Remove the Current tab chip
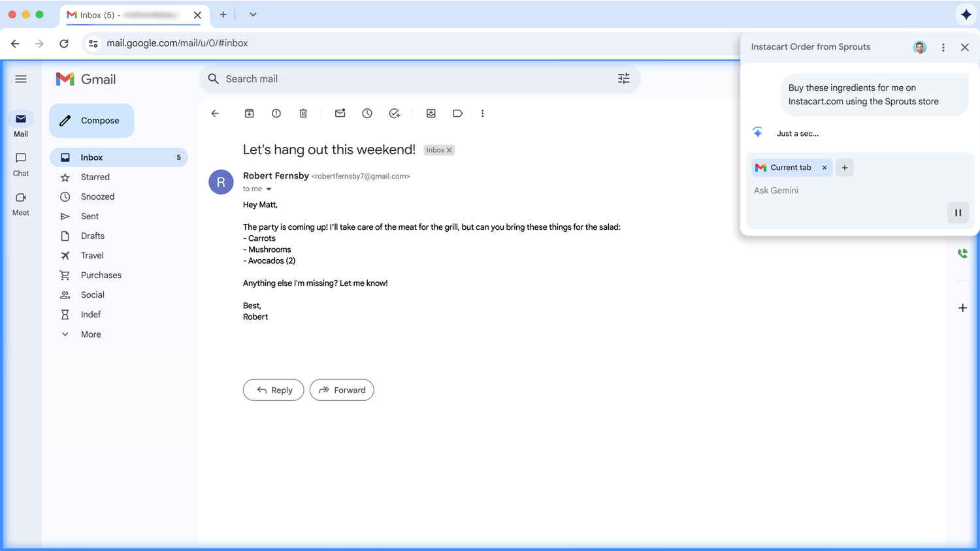Image resolution: width=980 pixels, height=551 pixels. click(825, 168)
